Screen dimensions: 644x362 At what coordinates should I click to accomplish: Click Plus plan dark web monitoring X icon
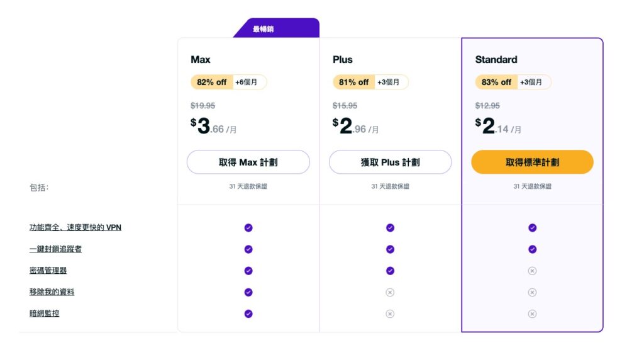[390, 314]
